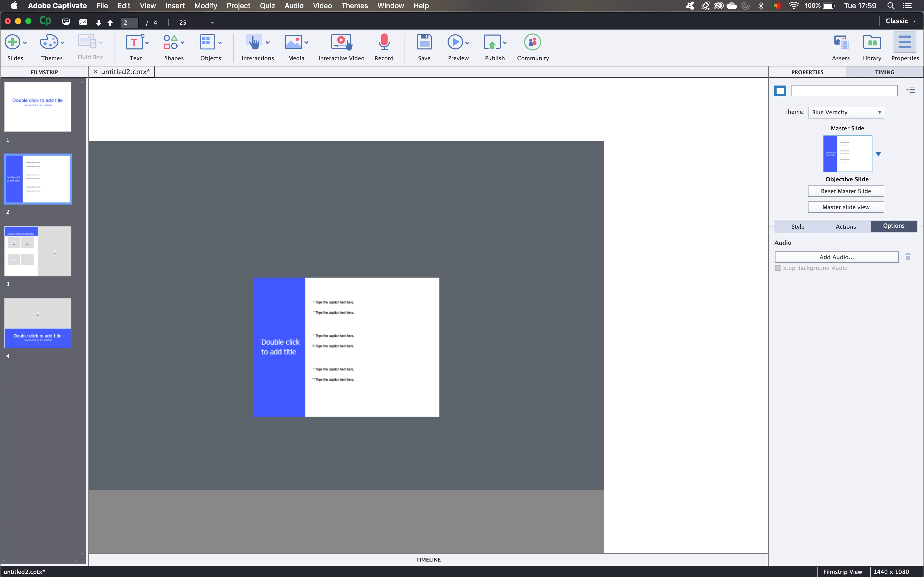This screenshot has height=577, width=924.
Task: Select slide 3 thumbnail in filmstrip
Action: tap(37, 251)
